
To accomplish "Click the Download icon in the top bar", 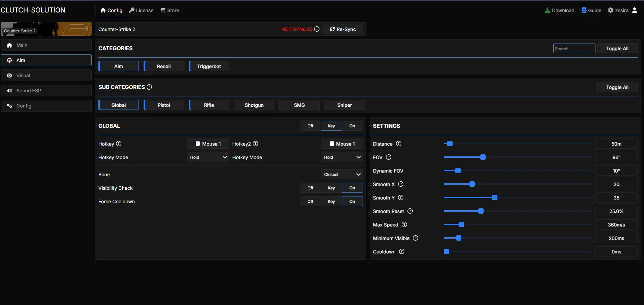I will tap(548, 10).
